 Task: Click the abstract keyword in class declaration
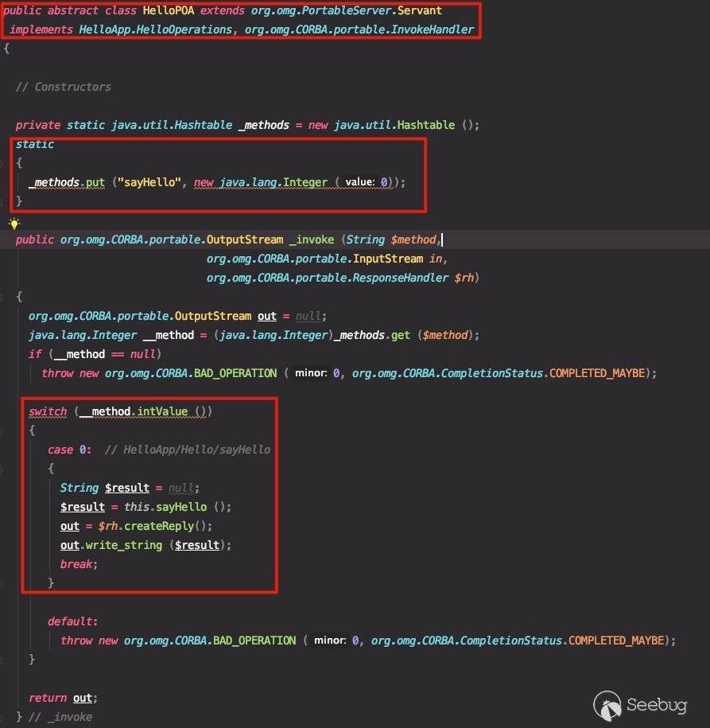pos(73,10)
